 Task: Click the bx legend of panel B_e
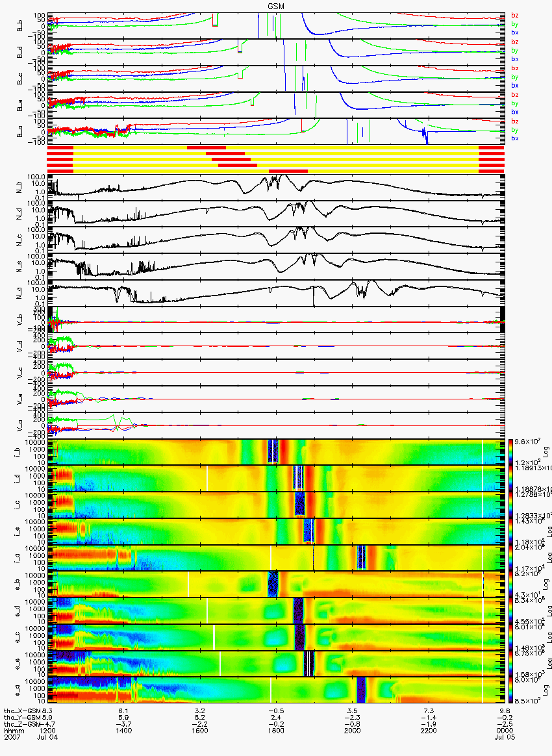(x=514, y=112)
